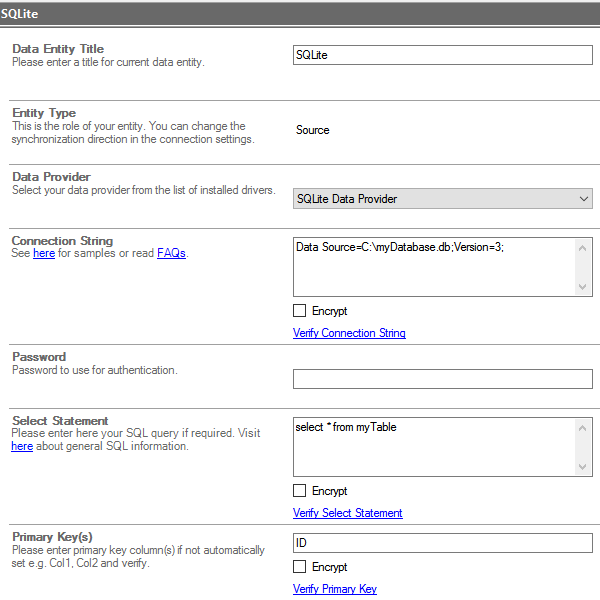Enable Encrypt checkbox under Connection String

(x=300, y=311)
